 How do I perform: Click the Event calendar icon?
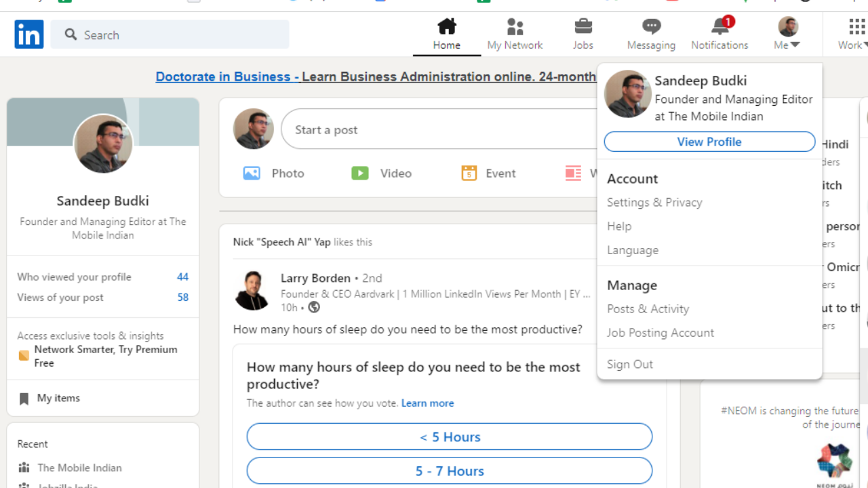[x=469, y=173]
